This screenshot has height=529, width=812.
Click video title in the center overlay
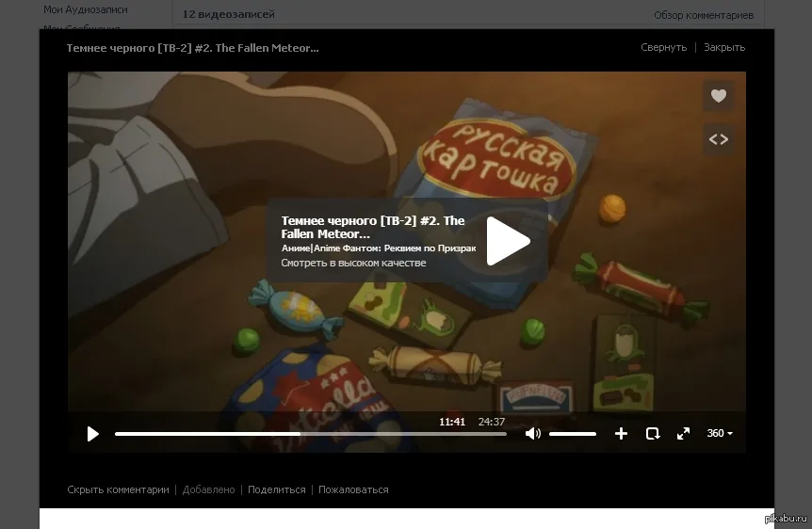coord(373,227)
